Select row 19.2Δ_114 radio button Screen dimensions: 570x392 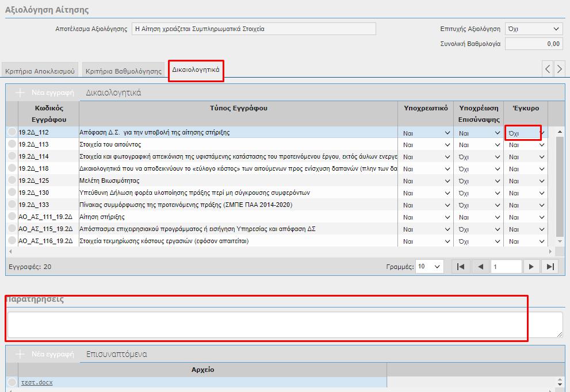12,156
